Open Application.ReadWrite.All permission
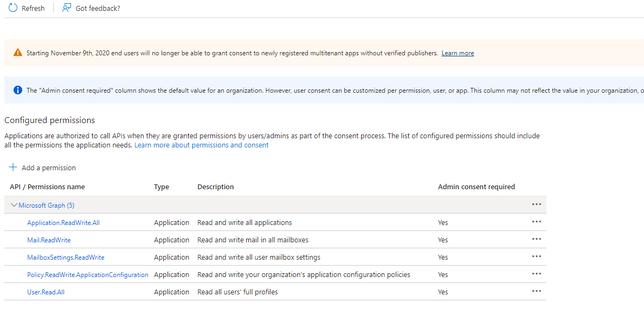The height and width of the screenshot is (328, 644). pyautogui.click(x=63, y=222)
